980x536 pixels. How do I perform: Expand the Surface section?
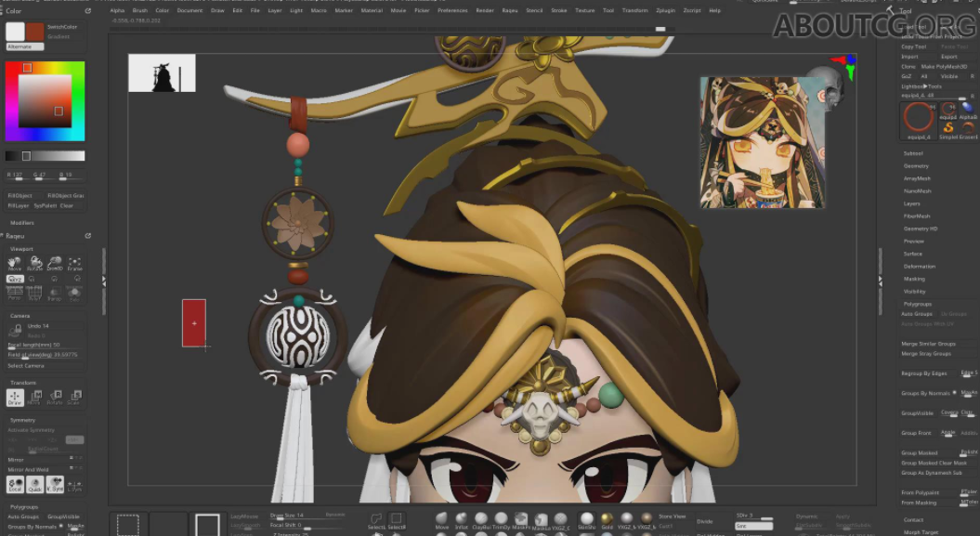(912, 254)
